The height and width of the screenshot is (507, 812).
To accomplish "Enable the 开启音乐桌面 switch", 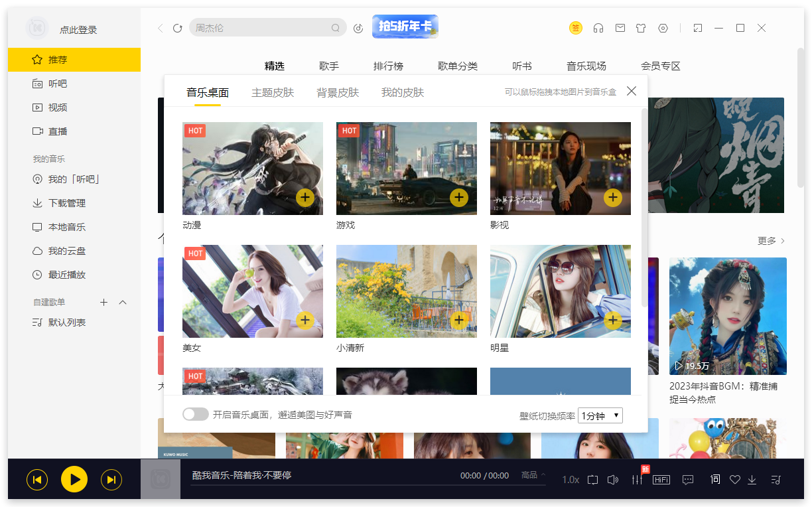I will [196, 413].
